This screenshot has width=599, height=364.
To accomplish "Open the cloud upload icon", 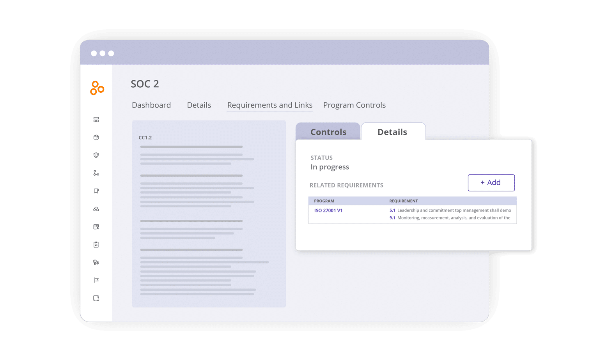I will (x=96, y=209).
